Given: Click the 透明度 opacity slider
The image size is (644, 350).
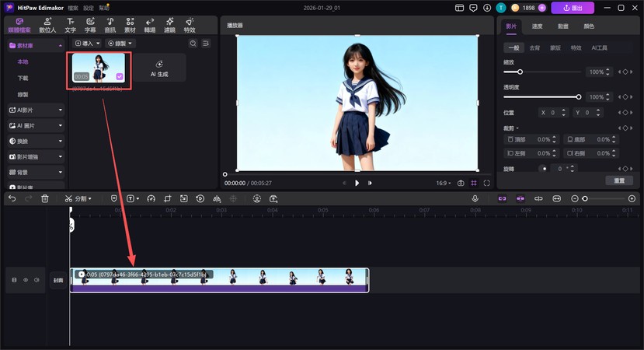Looking at the screenshot, I should click(541, 97).
